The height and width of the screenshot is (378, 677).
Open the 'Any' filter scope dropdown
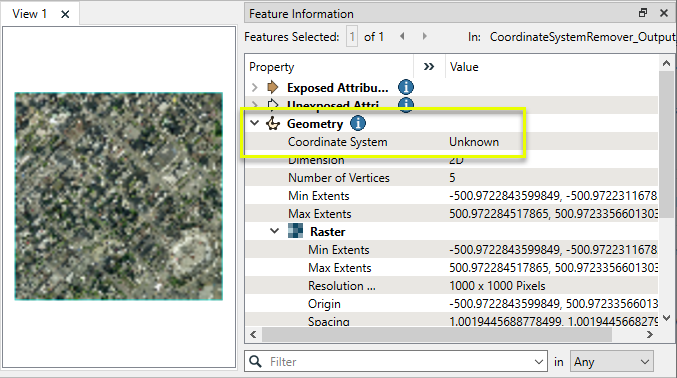pos(611,362)
